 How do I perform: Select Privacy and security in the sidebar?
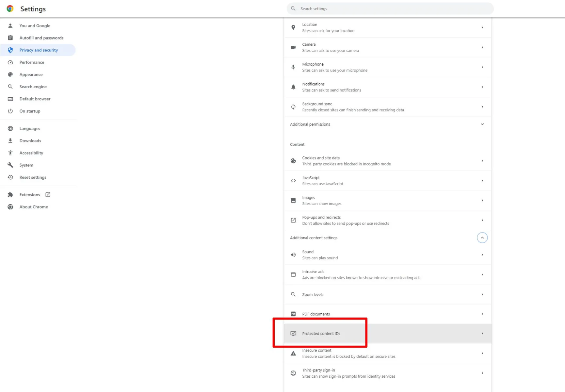38,50
